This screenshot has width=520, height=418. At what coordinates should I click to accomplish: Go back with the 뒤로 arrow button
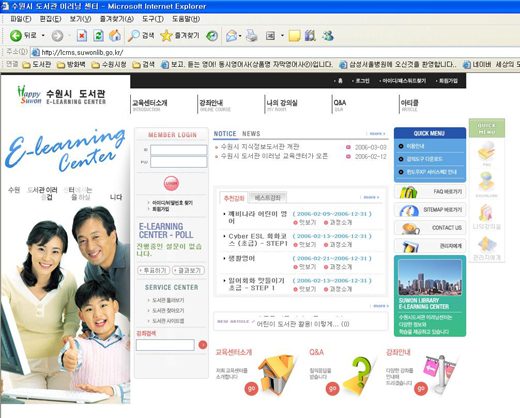[23, 35]
